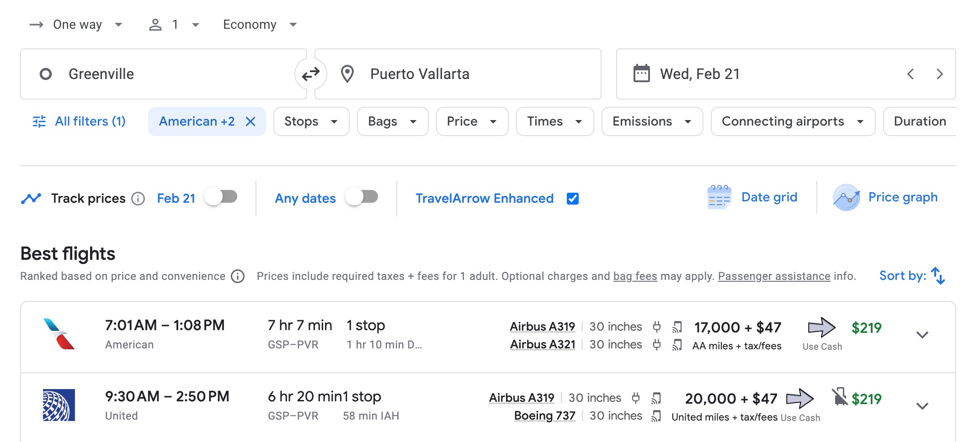Uncheck the TravelArrow Enhanced checkbox
The image size is (980, 442).
573,199
